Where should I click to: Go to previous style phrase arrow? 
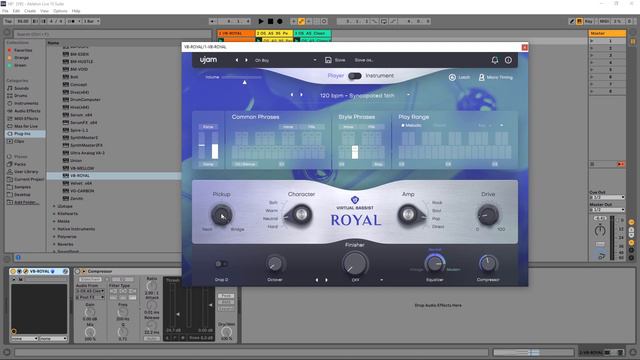coord(292,95)
